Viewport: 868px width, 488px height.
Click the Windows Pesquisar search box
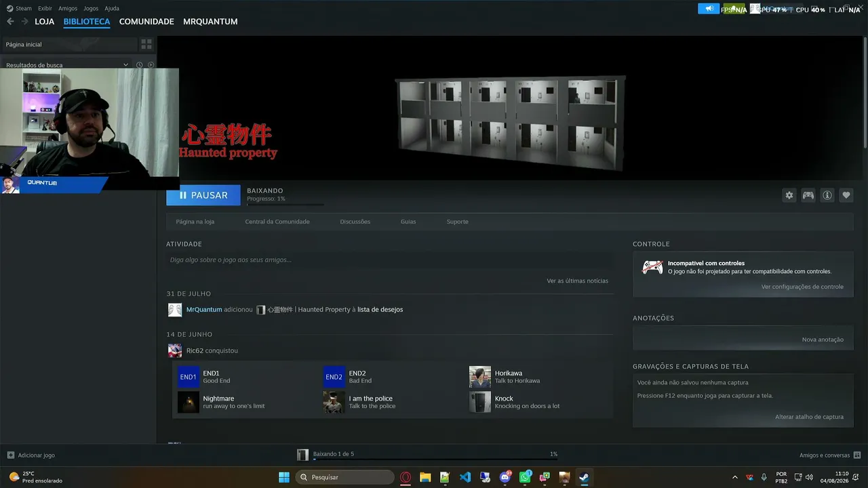pos(344,477)
